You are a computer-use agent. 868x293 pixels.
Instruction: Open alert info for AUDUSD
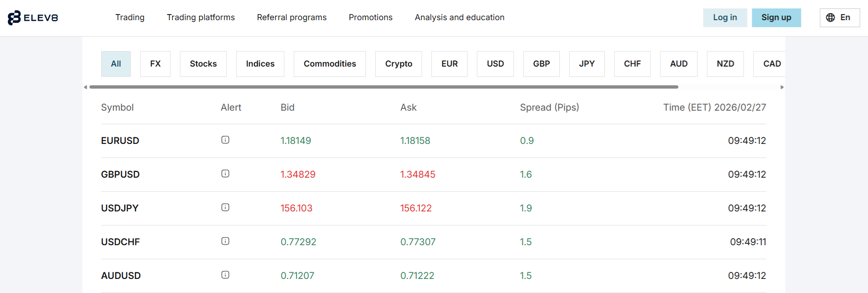[x=225, y=275]
